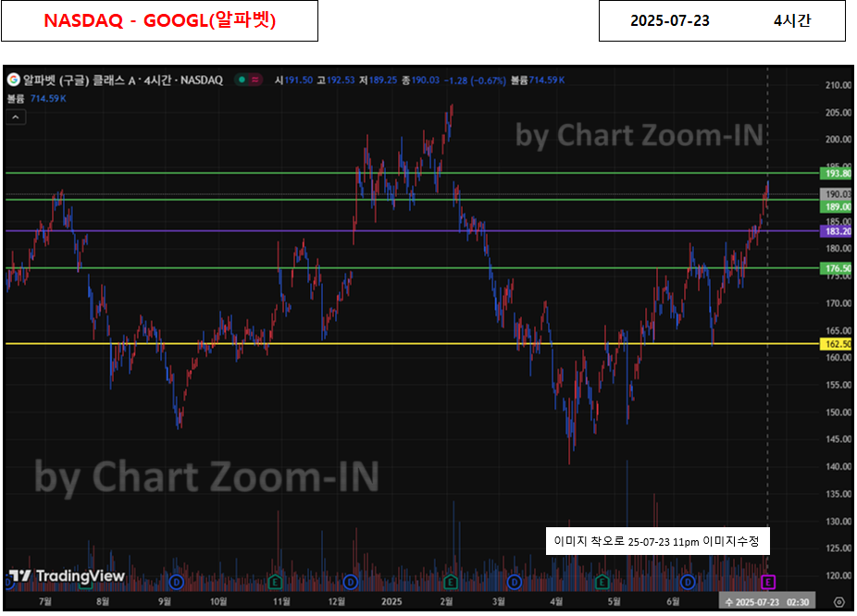The image size is (857, 616).
Task: Click the low value 저189.25 in legend
Action: tap(378, 80)
